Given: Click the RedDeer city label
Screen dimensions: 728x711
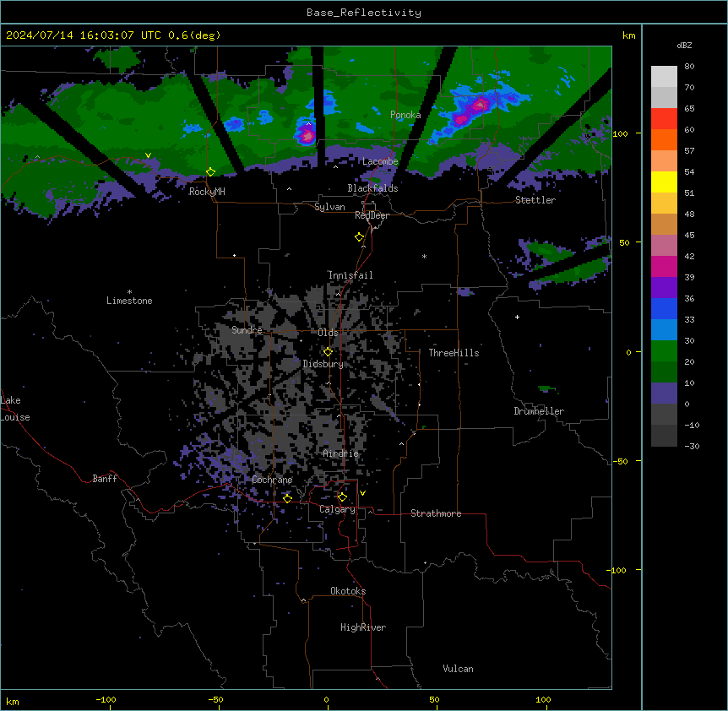Looking at the screenshot, I should pyautogui.click(x=372, y=215).
